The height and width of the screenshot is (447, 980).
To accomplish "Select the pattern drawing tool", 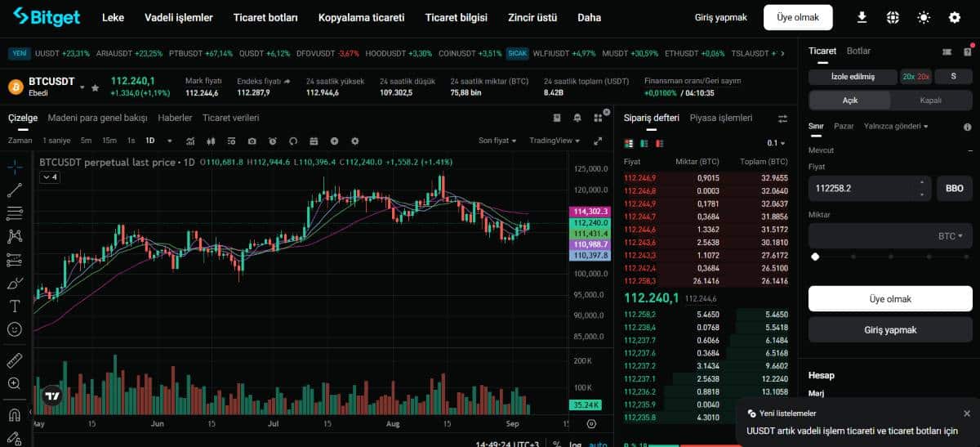I will tap(15, 236).
